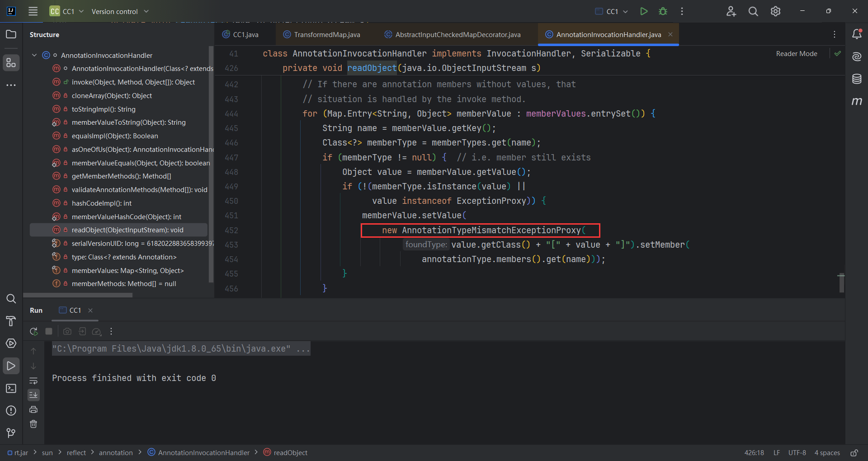This screenshot has width=868, height=461.
Task: Open Version control dropdown
Action: click(120, 11)
